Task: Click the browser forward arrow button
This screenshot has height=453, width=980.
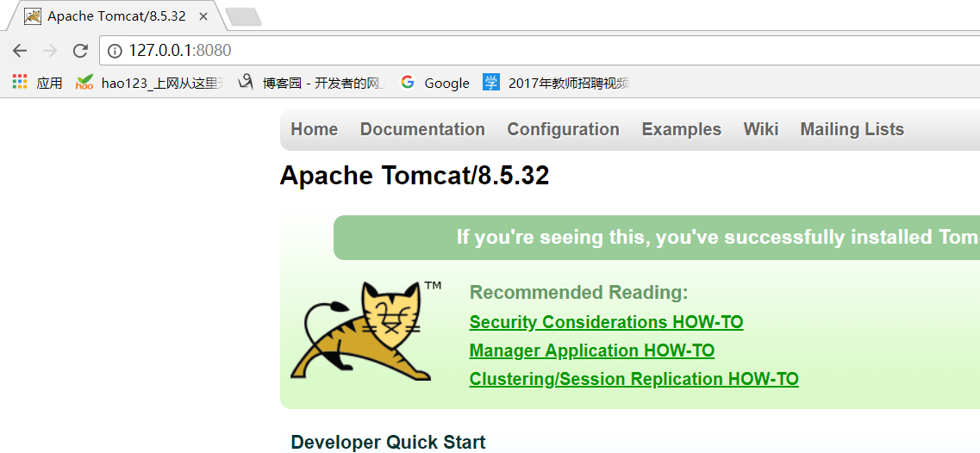Action: point(50,51)
